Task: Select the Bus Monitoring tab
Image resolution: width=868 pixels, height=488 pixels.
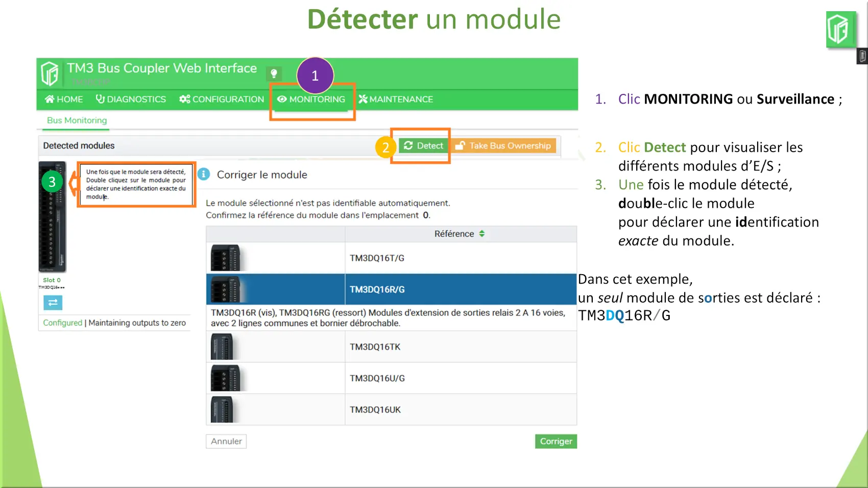Action: coord(77,120)
